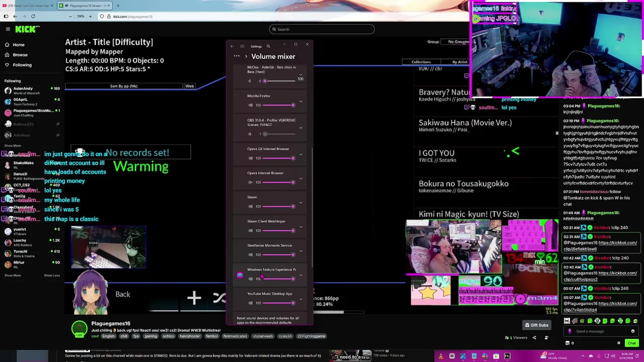Mute SteelSeries Moments Service speaker icon

(x=251, y=254)
